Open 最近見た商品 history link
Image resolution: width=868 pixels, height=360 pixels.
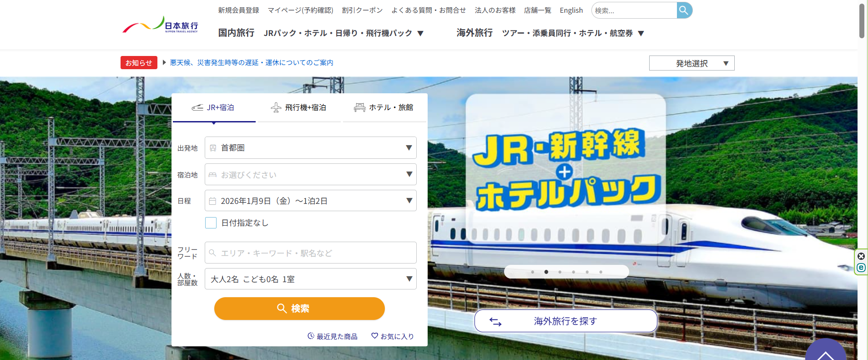coord(333,336)
